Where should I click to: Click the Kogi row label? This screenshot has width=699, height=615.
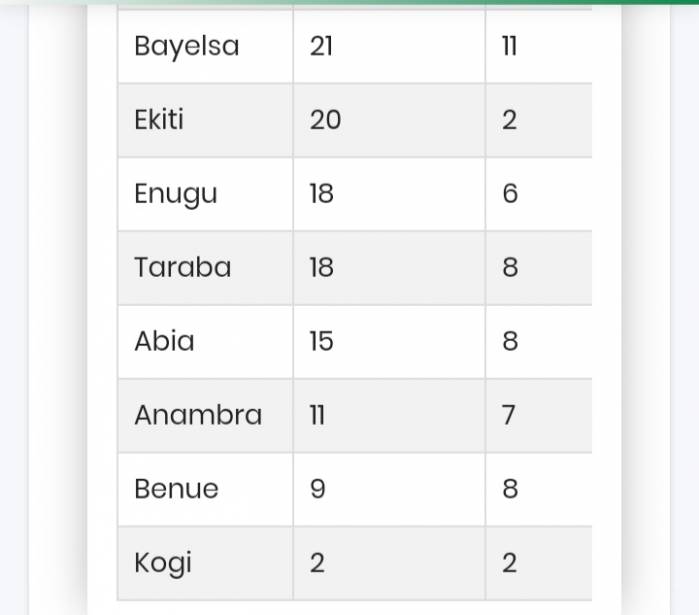(x=163, y=563)
